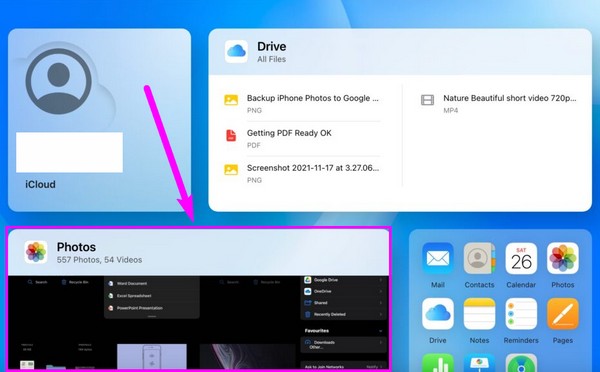Open the Contacts app icon
This screenshot has height=372, width=600.
[x=479, y=258]
